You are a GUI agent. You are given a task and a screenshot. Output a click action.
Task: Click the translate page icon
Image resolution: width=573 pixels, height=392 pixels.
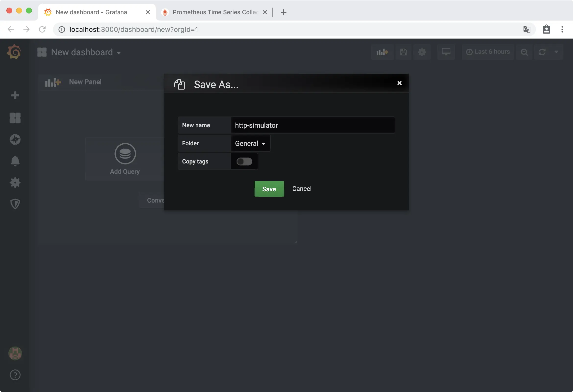click(526, 29)
